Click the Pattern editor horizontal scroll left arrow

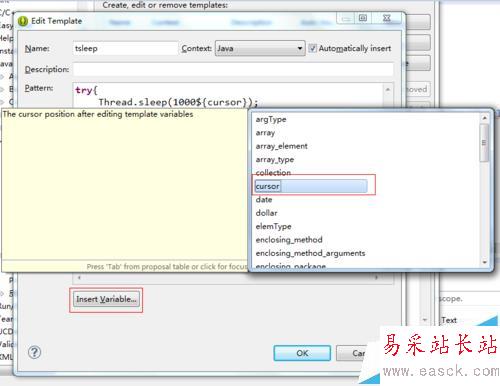(79, 277)
